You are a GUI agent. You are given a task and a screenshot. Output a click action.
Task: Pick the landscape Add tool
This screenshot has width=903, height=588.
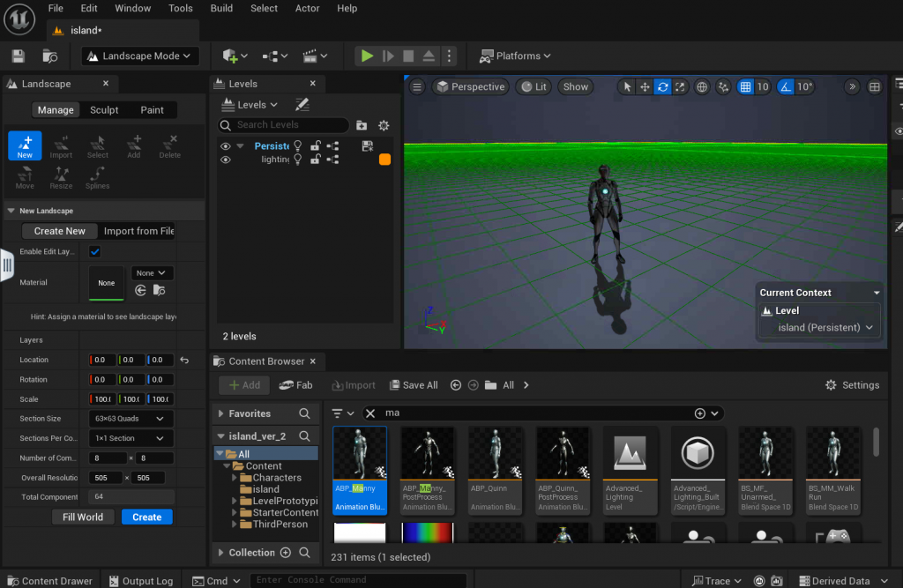pos(134,146)
